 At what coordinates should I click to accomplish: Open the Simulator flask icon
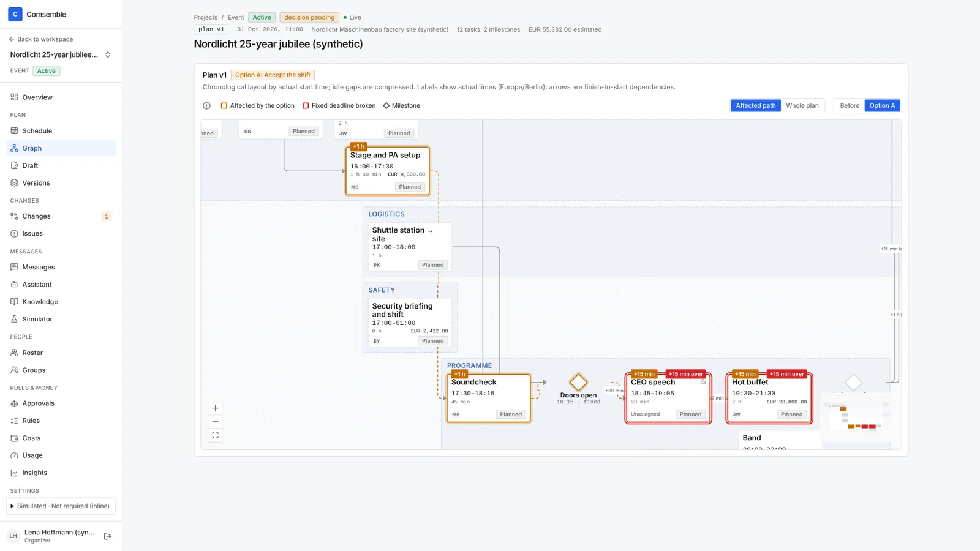[x=14, y=319]
